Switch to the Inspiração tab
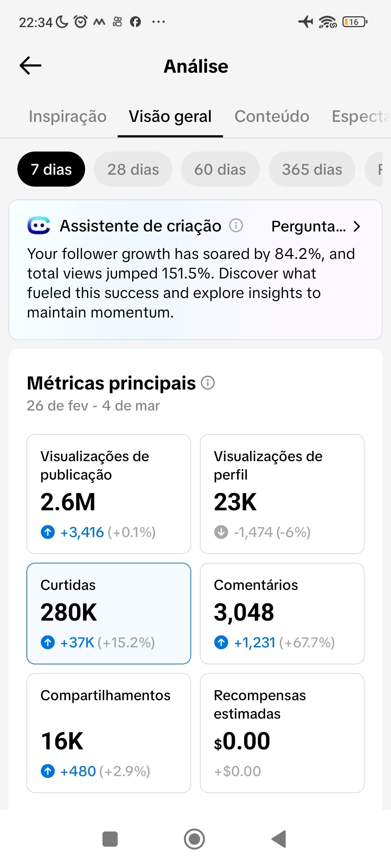Screen dimensions: 391x868 coord(68,116)
